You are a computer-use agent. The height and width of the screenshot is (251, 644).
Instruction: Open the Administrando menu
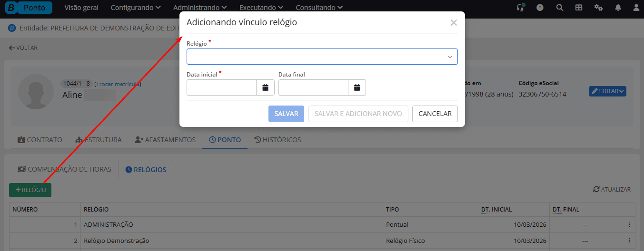coord(200,8)
